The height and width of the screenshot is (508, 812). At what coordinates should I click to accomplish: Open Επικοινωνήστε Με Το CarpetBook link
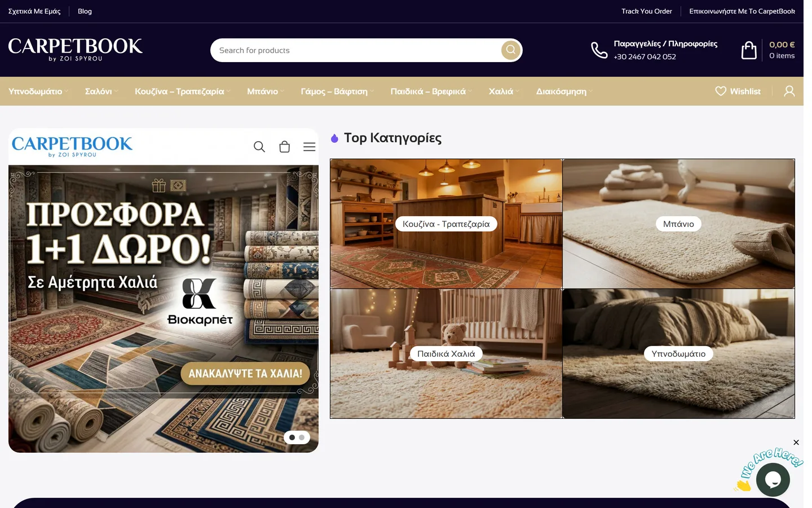click(742, 11)
